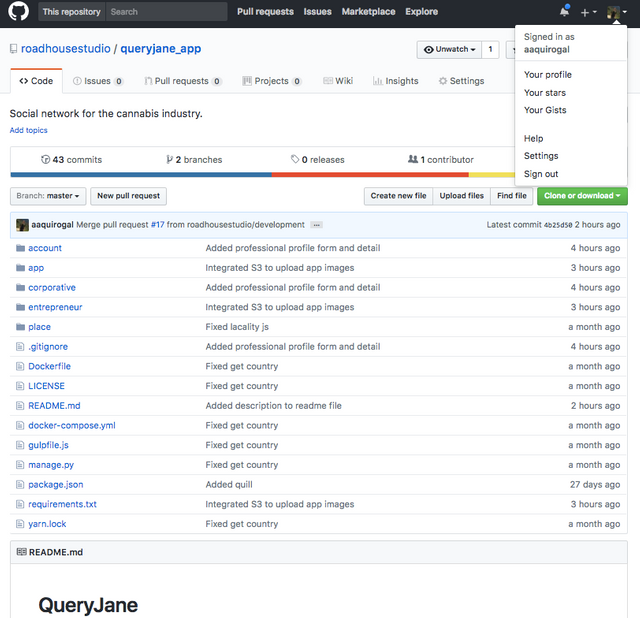Viewport: 640px width, 618px height.
Task: Click the place folder icon
Action: tap(20, 327)
